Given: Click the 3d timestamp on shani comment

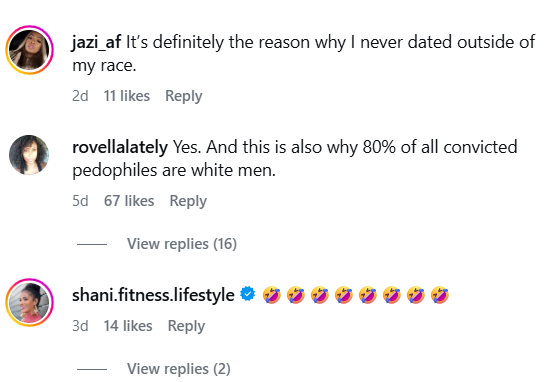Looking at the screenshot, I should click(x=80, y=326).
